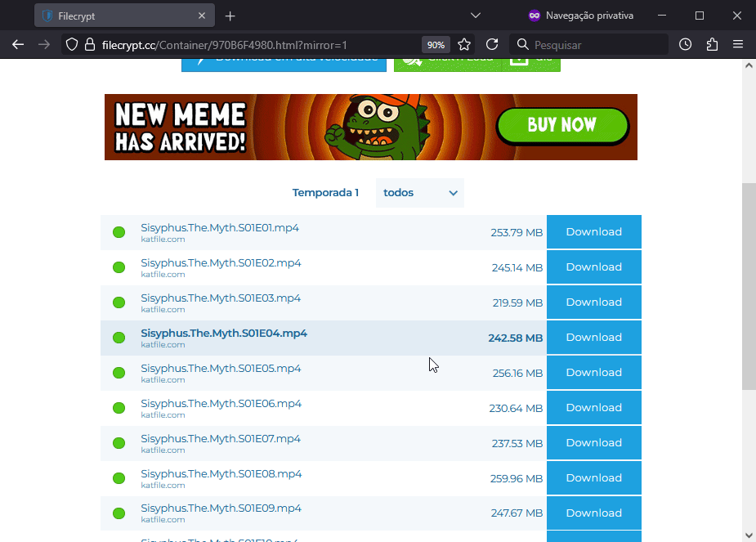Click the Sisyphus.The.Myth.S01E05.mp4 filename
756x542 pixels.
click(221, 369)
